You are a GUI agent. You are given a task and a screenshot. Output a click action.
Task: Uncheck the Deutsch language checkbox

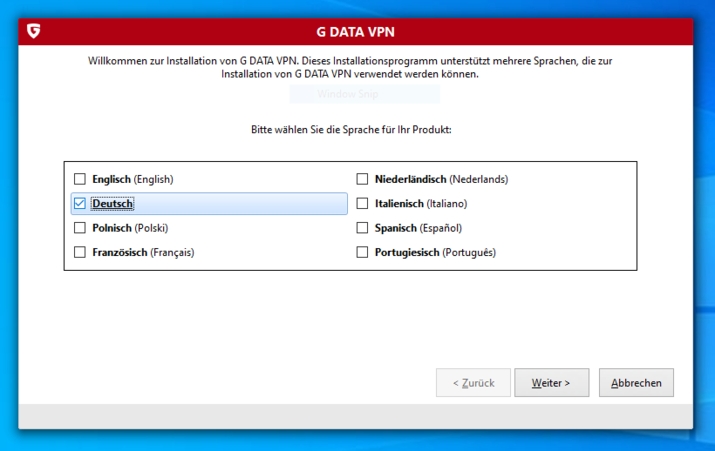[80, 203]
